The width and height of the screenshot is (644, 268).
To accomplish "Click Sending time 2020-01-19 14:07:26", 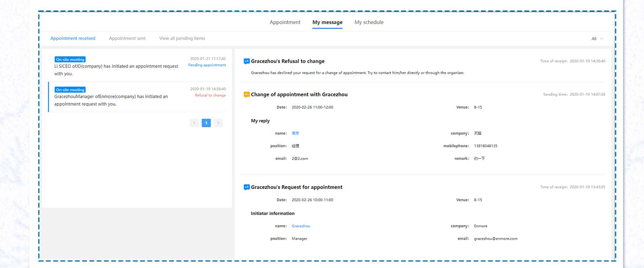I will tap(574, 95).
